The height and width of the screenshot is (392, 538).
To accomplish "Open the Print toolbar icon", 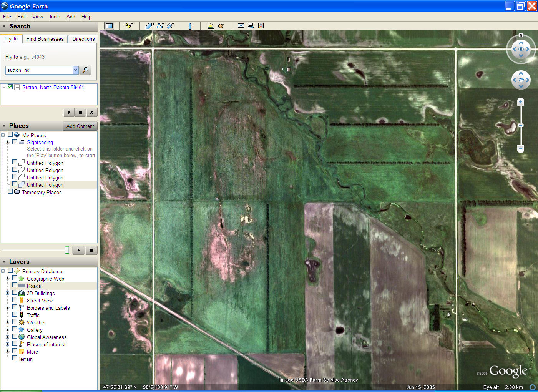I will click(251, 26).
